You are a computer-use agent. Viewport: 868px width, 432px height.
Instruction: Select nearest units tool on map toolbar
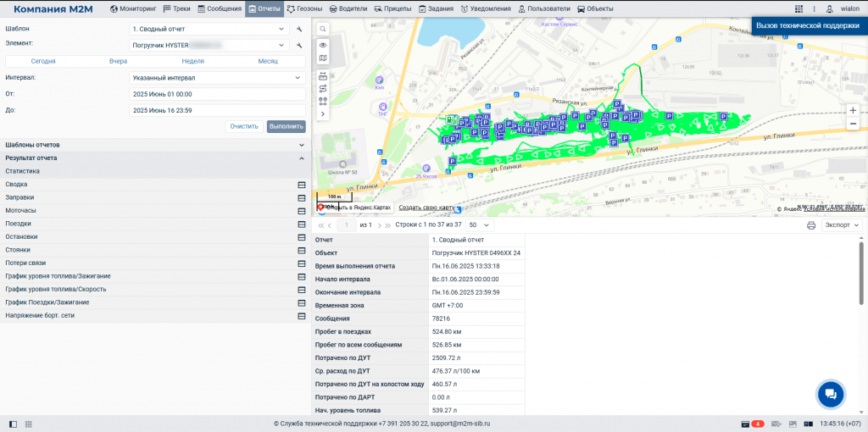tap(323, 102)
